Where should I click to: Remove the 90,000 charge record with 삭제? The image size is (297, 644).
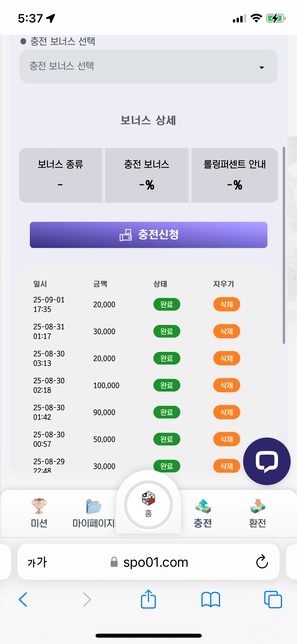[227, 412]
